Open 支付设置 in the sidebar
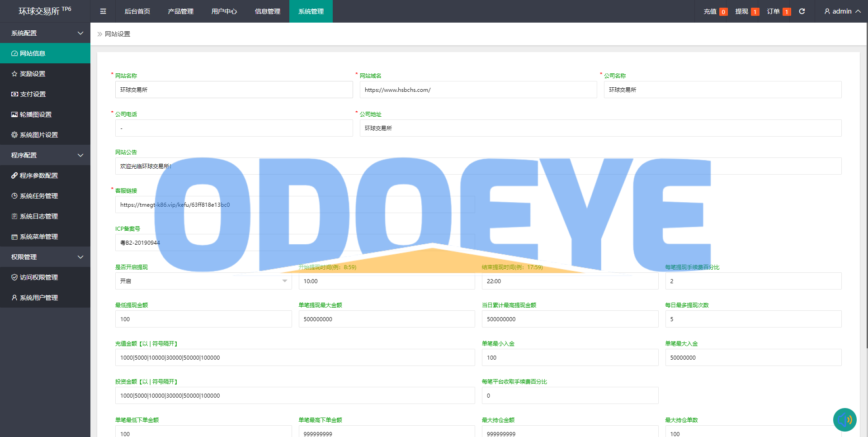The height and width of the screenshot is (437, 868). tap(45, 94)
